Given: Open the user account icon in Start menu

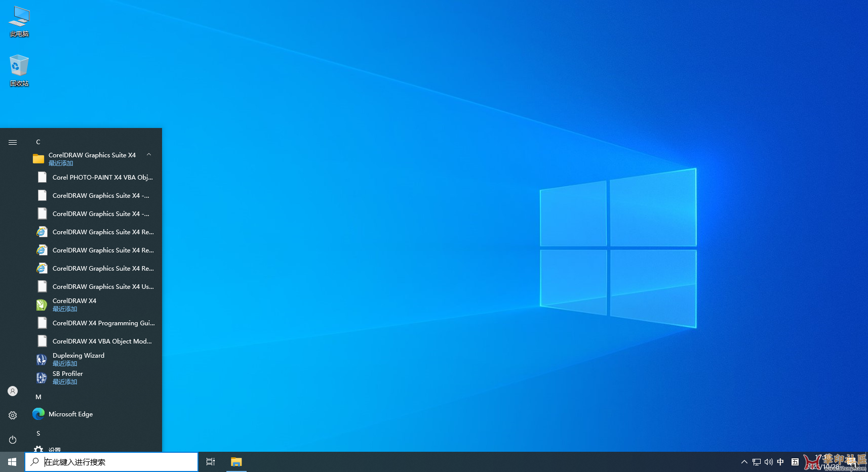Looking at the screenshot, I should point(12,391).
